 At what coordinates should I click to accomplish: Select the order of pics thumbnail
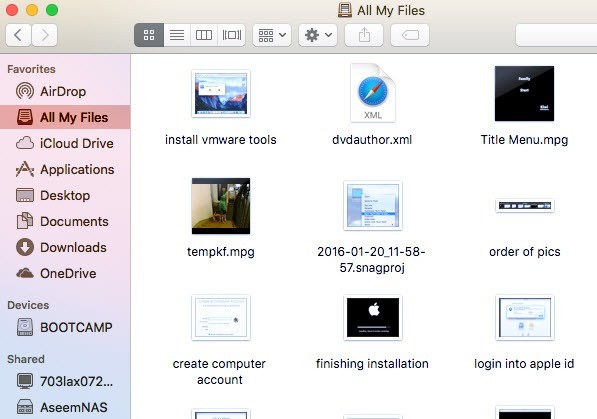(525, 206)
